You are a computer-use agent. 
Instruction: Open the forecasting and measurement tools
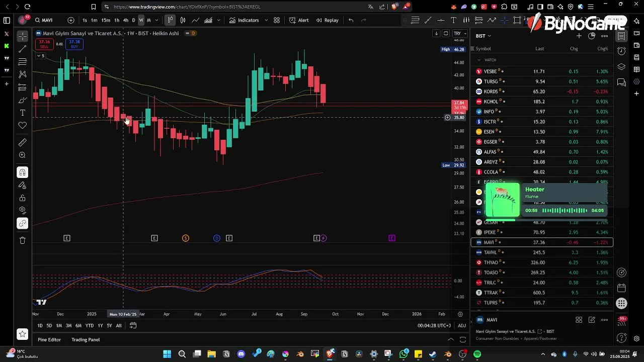tap(22, 87)
